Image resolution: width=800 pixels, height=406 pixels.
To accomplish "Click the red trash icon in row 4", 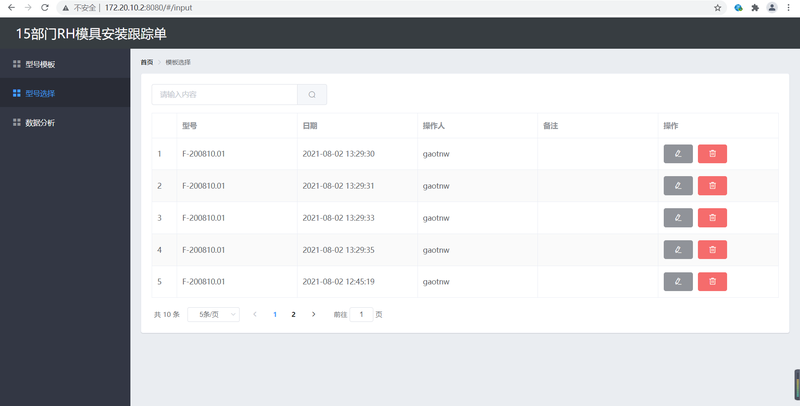I will point(712,249).
